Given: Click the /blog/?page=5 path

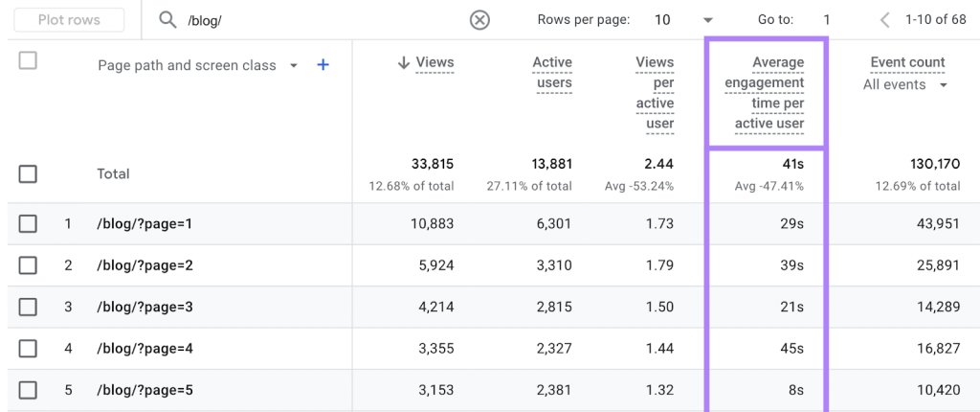Looking at the screenshot, I should tap(145, 391).
